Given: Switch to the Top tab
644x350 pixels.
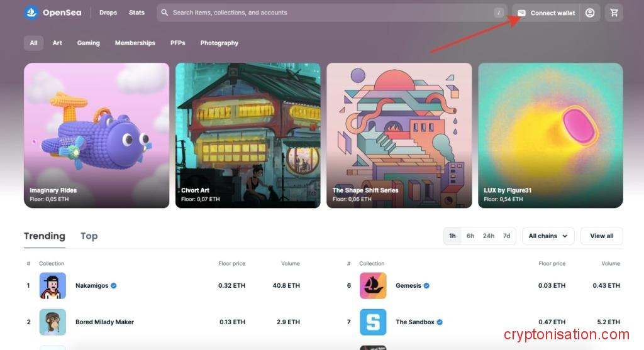Looking at the screenshot, I should pos(89,236).
